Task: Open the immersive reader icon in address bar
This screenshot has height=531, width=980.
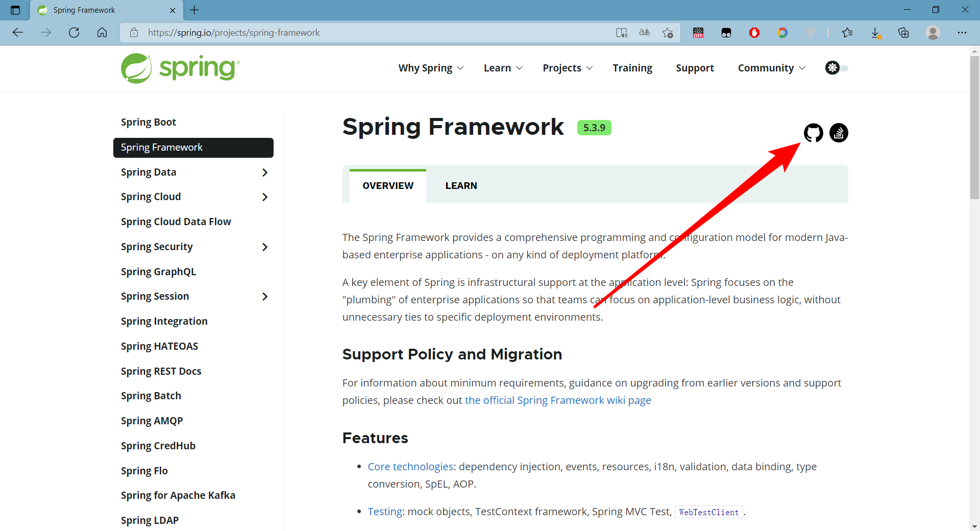Action: coord(621,32)
